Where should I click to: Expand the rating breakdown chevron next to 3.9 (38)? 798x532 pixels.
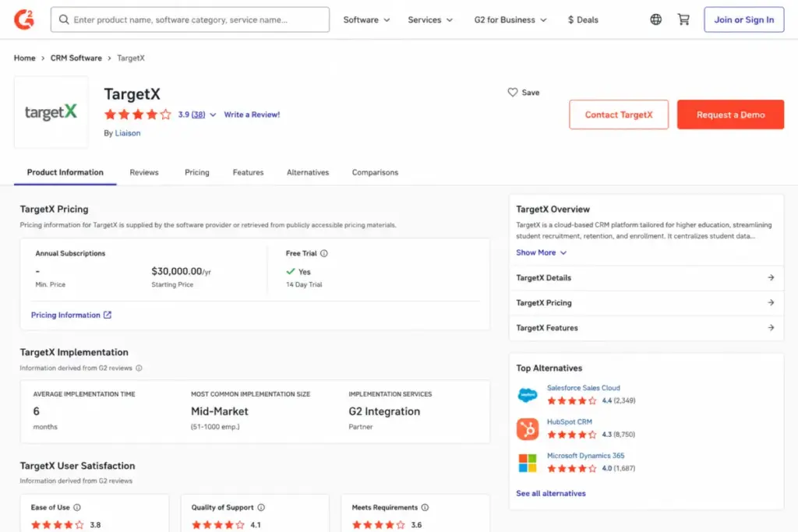pos(213,115)
